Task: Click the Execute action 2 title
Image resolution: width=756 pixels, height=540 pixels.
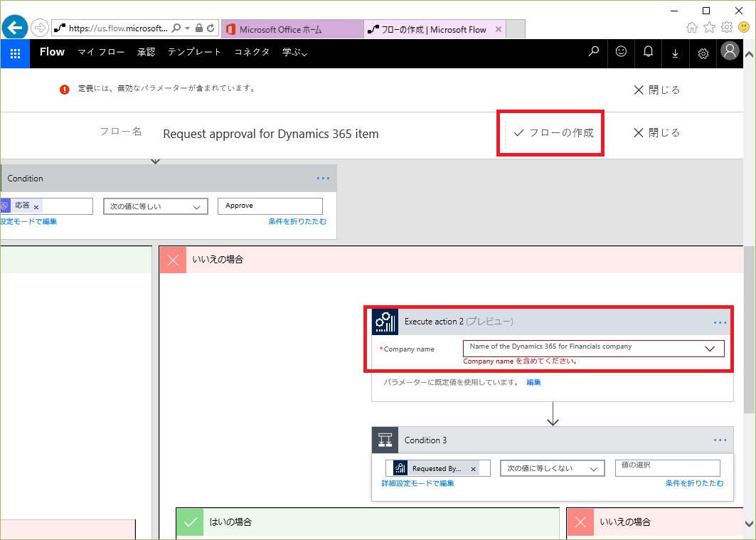Action: pyautogui.click(x=434, y=322)
